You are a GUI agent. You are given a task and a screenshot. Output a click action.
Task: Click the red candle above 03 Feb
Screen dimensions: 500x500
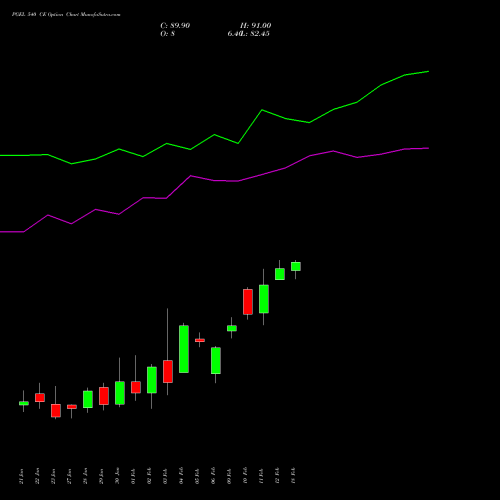pos(168,371)
